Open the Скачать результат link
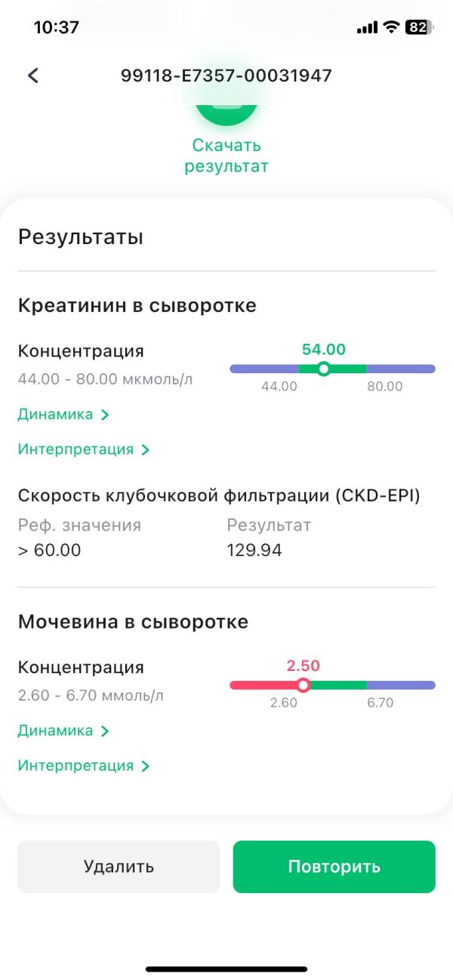 pos(226,156)
